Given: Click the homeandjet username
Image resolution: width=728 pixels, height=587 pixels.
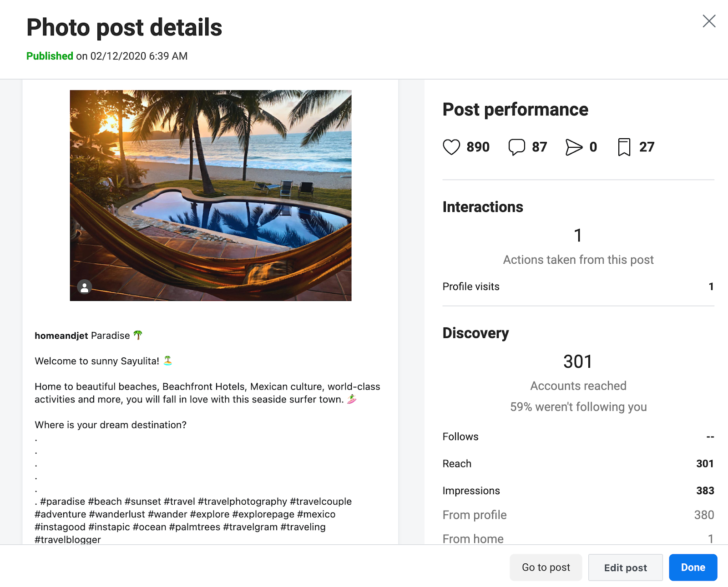Looking at the screenshot, I should [61, 336].
